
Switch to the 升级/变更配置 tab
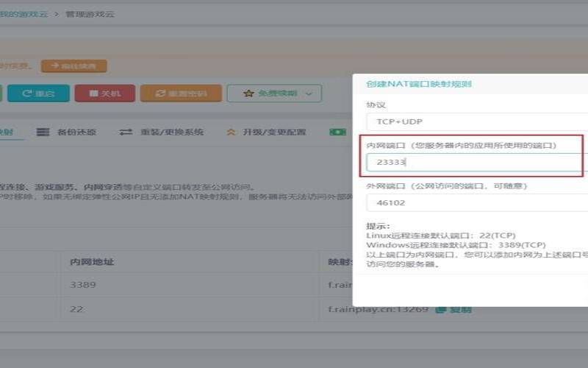[x=267, y=132]
